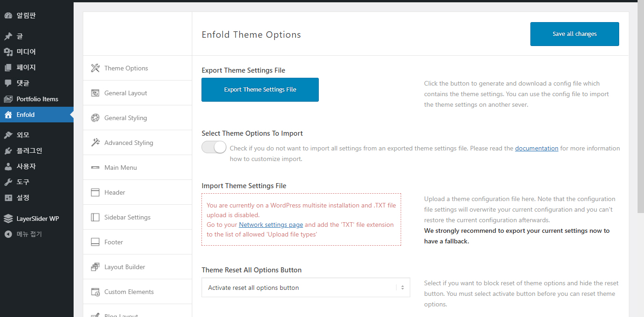Viewport: 644px width, 317px height.
Task: Toggle the Select Theme Options To Import switch
Action: pyautogui.click(x=214, y=147)
